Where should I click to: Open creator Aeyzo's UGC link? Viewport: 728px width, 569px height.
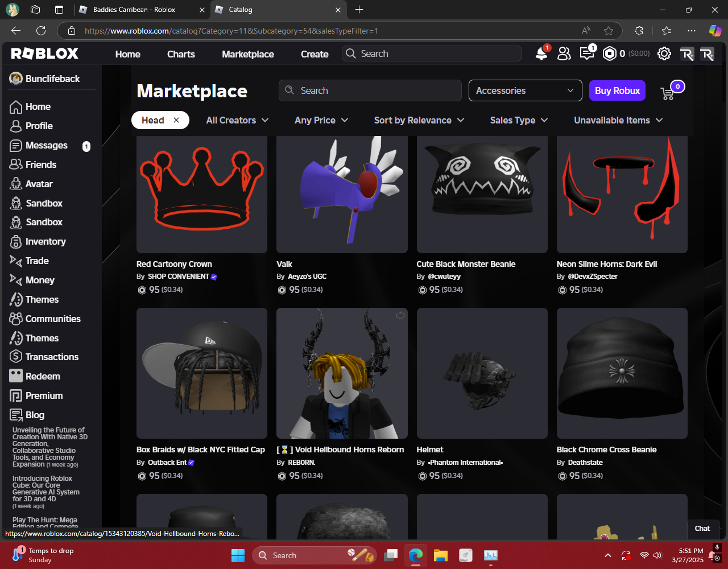click(307, 277)
